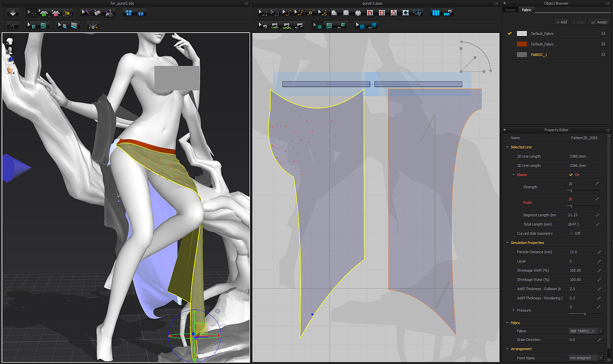Click the yellow checkmark beside first Default_Fabric
The image size is (613, 364).
tap(510, 33)
